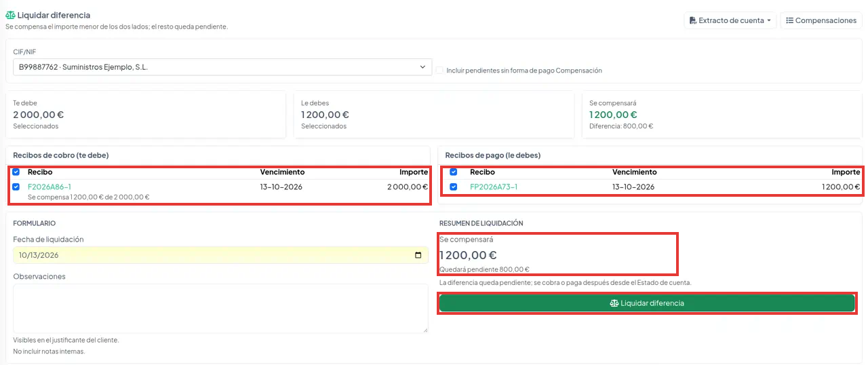868x365 pixels.
Task: Open the Compensaciones list
Action: [821, 20]
